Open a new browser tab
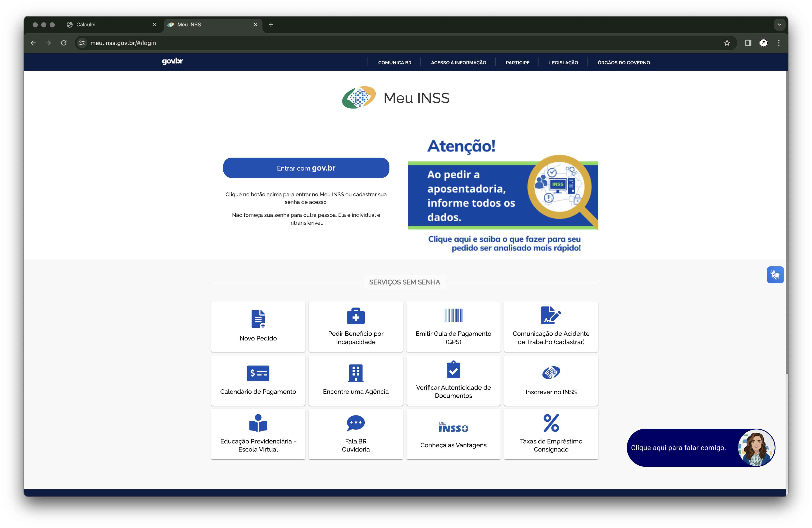This screenshot has width=812, height=528. 271,25
